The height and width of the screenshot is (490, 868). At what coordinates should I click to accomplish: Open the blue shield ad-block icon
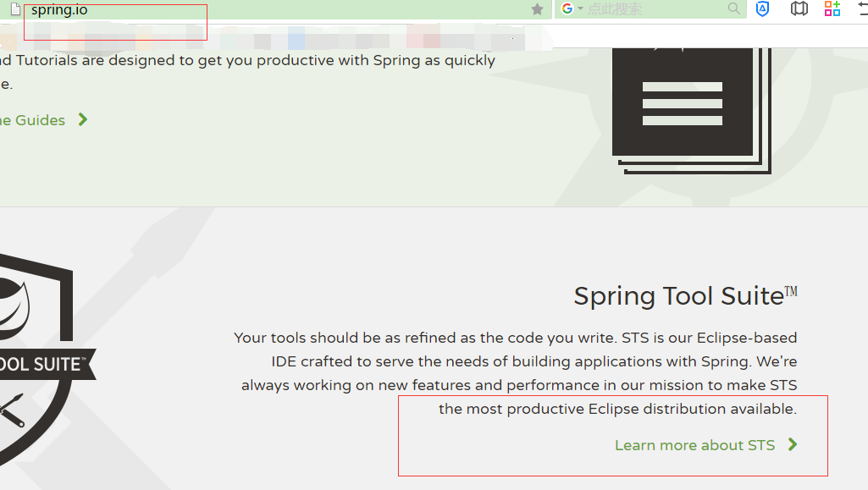click(x=762, y=8)
